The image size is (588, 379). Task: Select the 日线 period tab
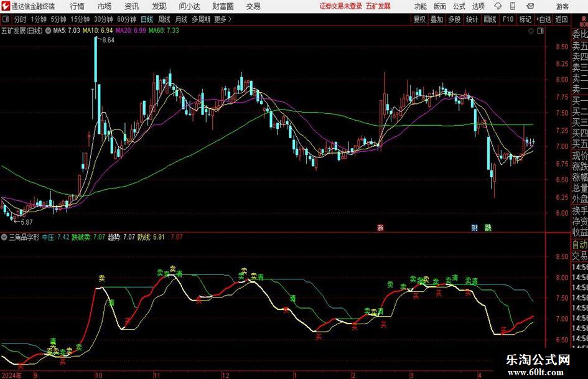[147, 19]
